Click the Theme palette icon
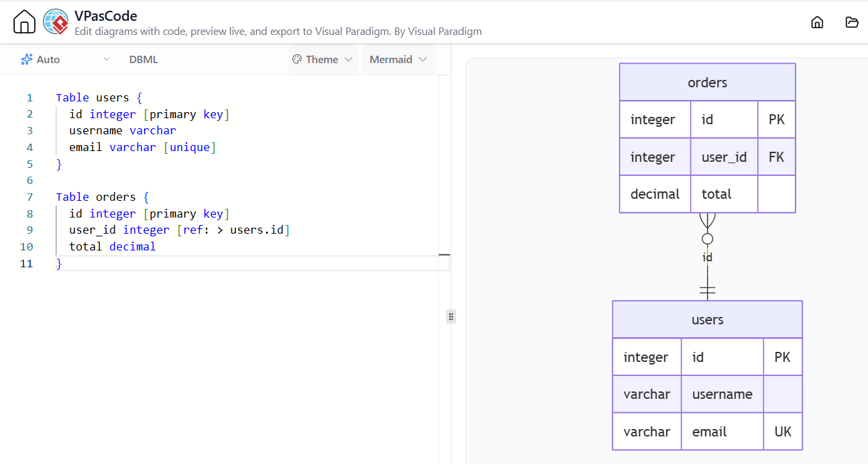 [x=297, y=59]
